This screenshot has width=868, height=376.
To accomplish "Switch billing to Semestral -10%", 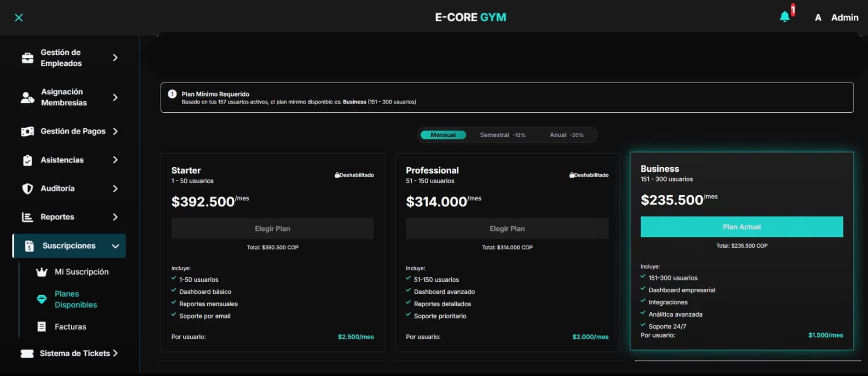I will coord(503,135).
